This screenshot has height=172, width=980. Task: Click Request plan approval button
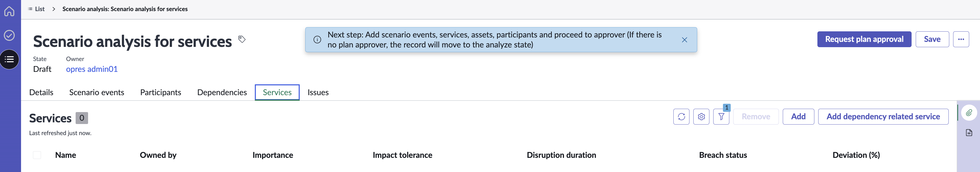[x=864, y=39]
